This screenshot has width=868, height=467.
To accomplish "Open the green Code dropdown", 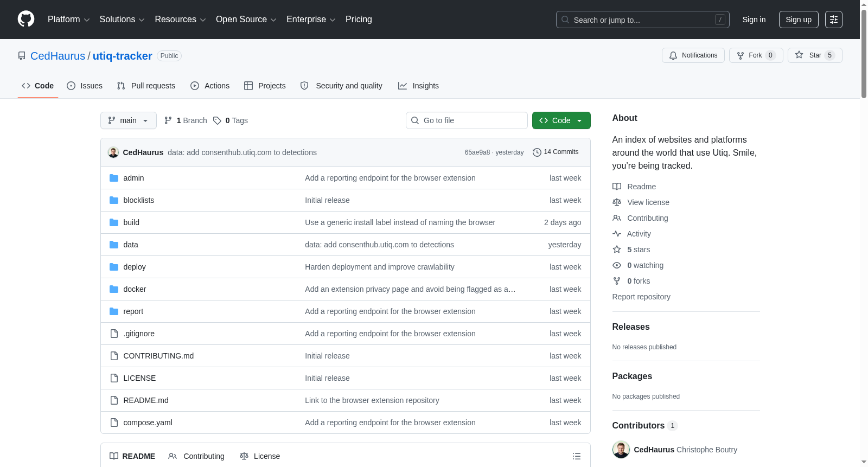I will [x=561, y=120].
